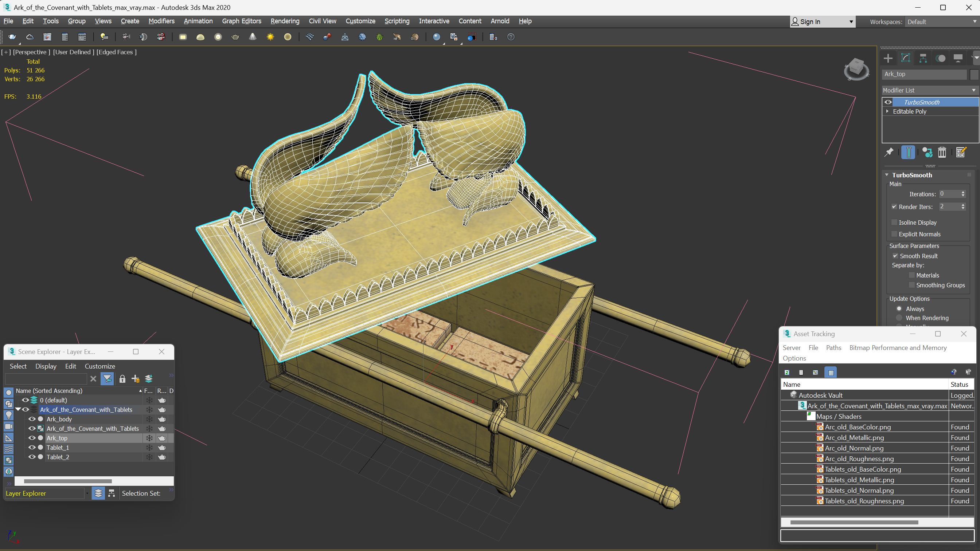Hide the Tablet_1 object via eye icon

click(x=32, y=448)
